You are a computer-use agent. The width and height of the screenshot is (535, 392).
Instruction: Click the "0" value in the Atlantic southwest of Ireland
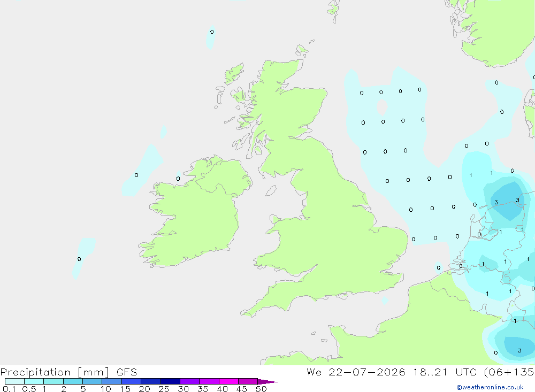79,259
